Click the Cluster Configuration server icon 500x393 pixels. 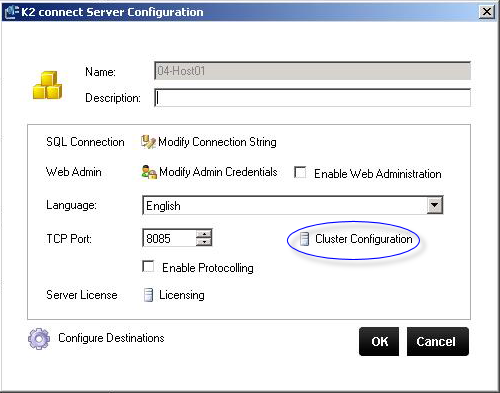pos(304,239)
